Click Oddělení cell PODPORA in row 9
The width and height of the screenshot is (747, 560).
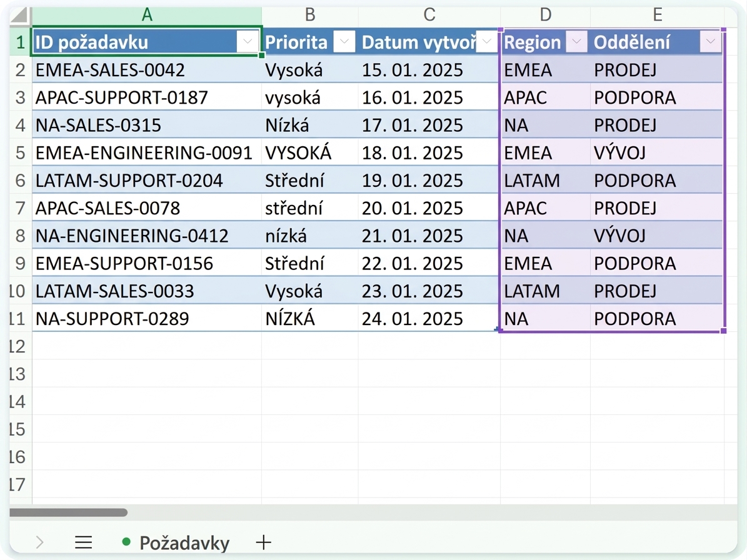658,263
